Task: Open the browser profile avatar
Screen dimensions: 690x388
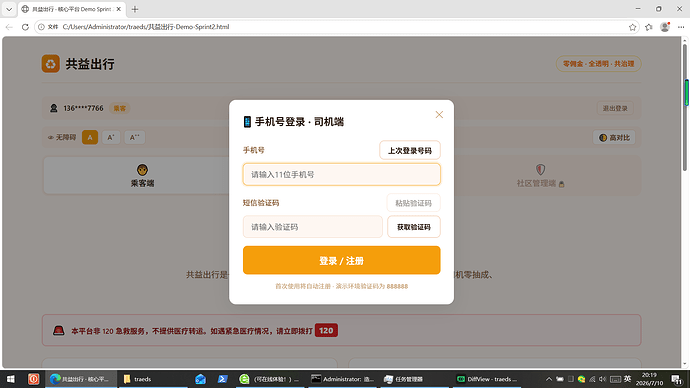Action: coord(665,27)
